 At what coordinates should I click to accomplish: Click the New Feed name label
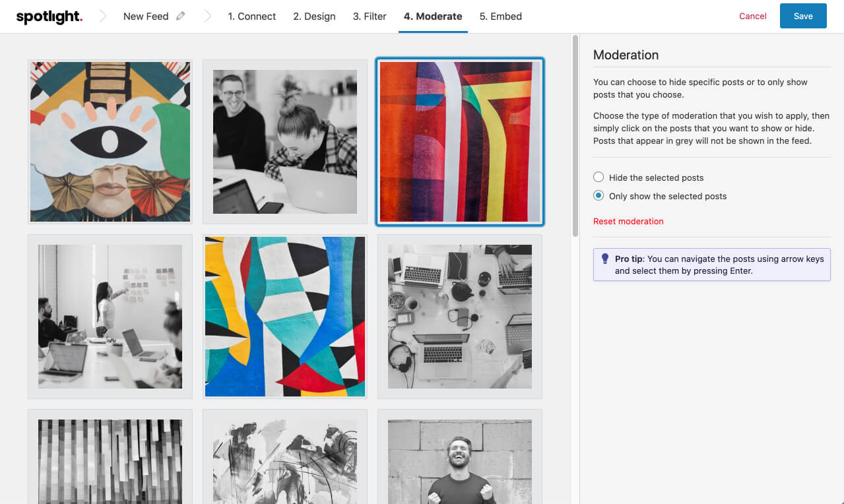click(x=146, y=16)
